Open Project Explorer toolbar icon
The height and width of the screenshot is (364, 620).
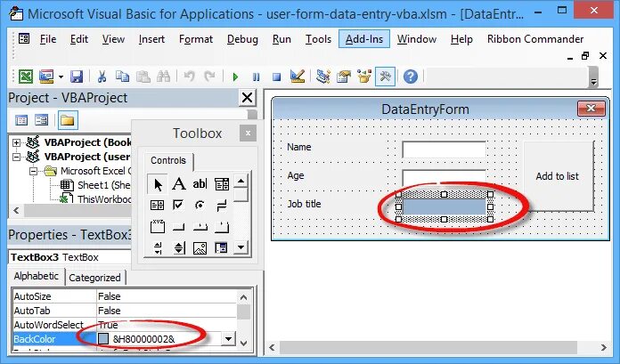point(323,76)
